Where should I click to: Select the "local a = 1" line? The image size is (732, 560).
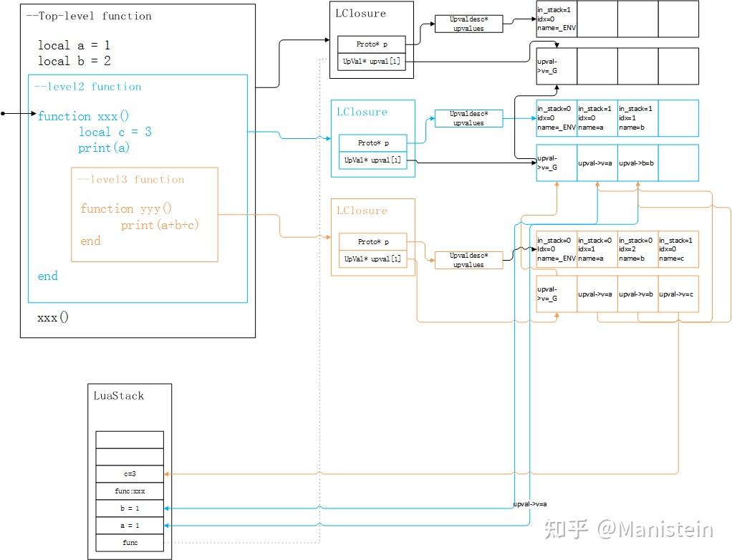pos(74,45)
